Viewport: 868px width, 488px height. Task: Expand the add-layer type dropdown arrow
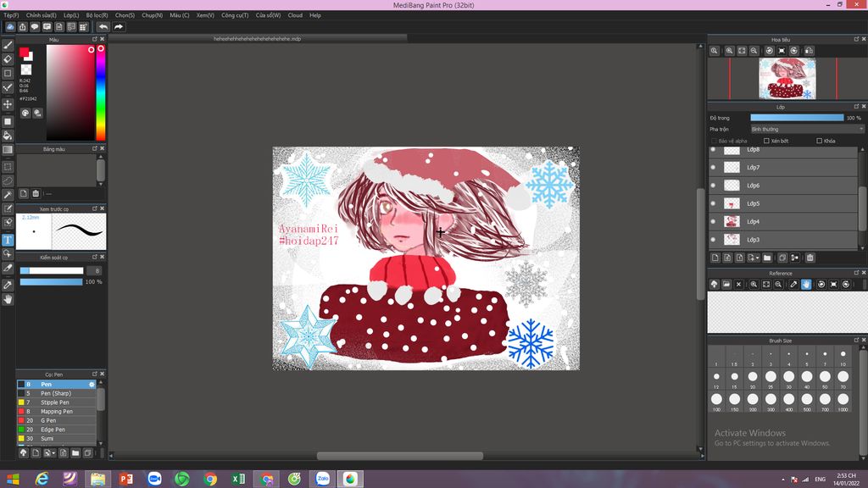758,258
